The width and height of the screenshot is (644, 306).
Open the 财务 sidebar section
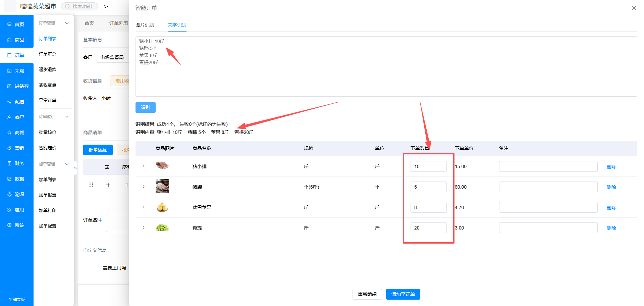[16, 163]
